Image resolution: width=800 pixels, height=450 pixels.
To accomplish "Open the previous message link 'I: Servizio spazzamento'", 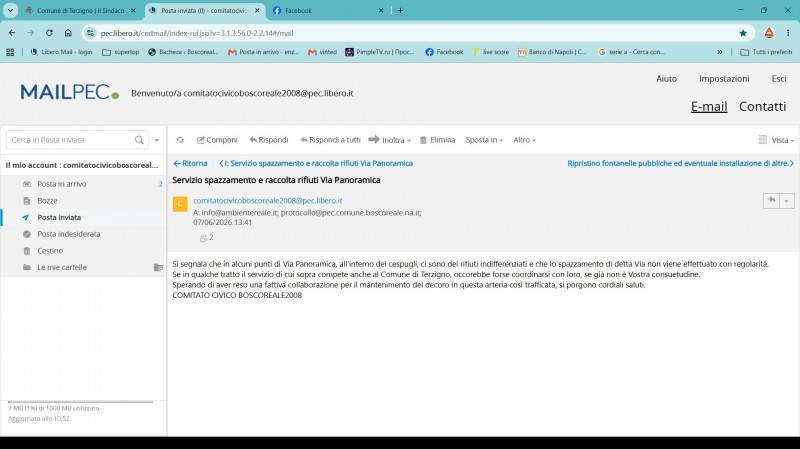I will point(316,163).
